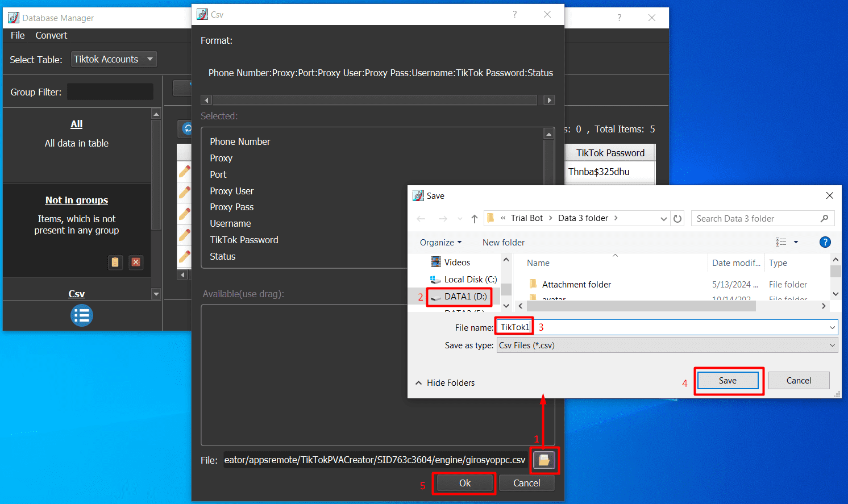Click groups panel scroll-down arrow
Viewport: 848px width, 504px height.
(x=156, y=294)
